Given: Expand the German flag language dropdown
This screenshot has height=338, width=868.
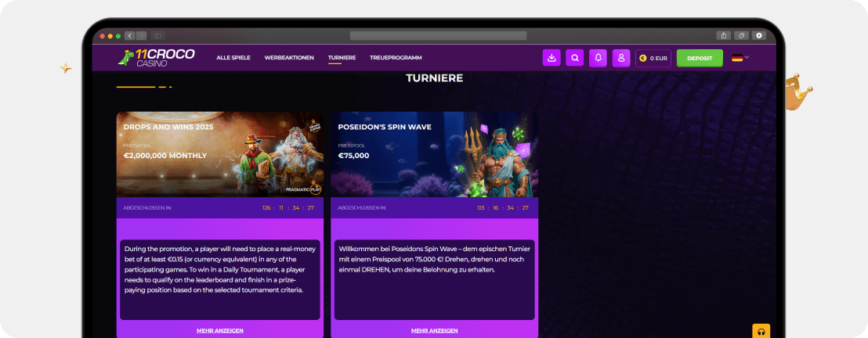Looking at the screenshot, I should click(x=740, y=57).
